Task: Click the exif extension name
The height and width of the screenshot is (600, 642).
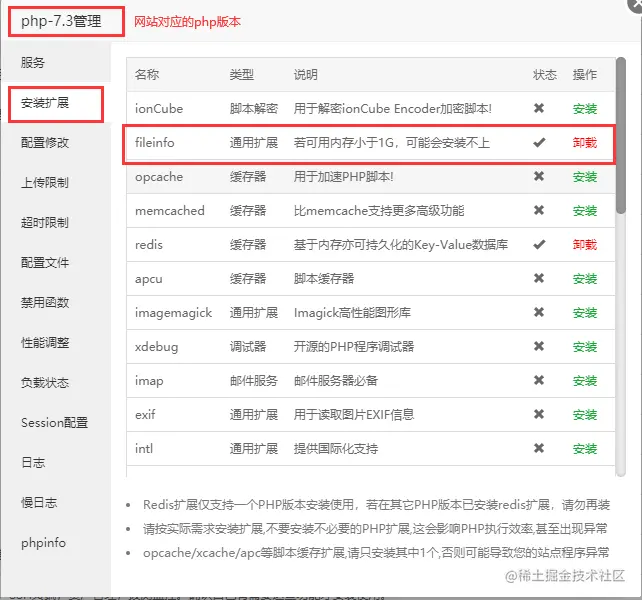Action: tap(145, 415)
